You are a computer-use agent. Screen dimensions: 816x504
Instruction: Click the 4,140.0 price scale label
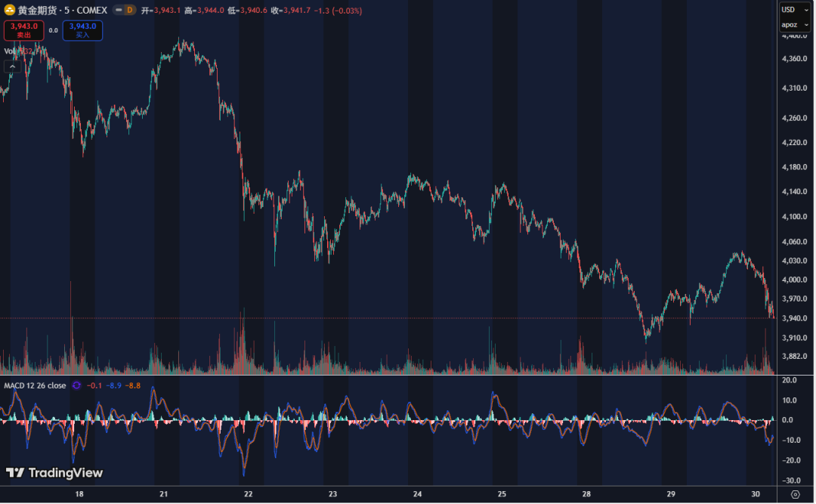[794, 192]
